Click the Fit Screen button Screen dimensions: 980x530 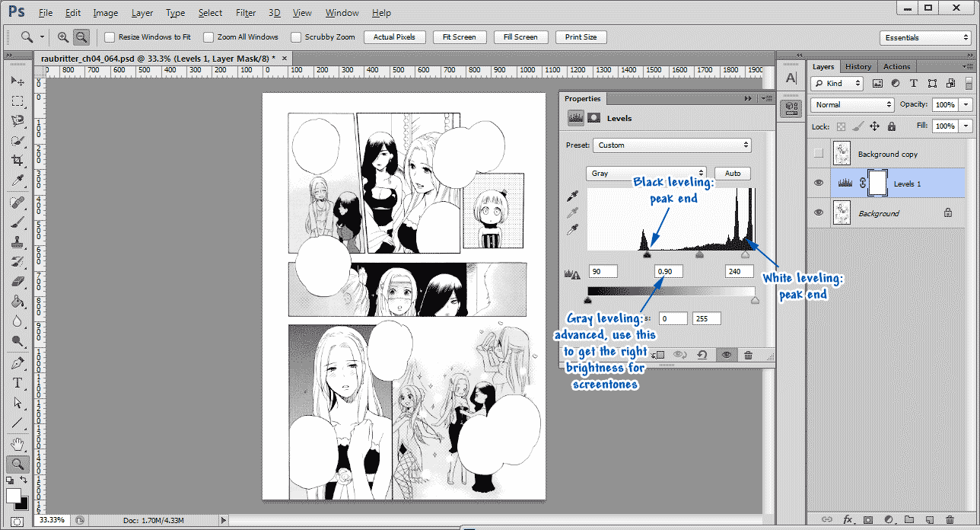tap(459, 37)
